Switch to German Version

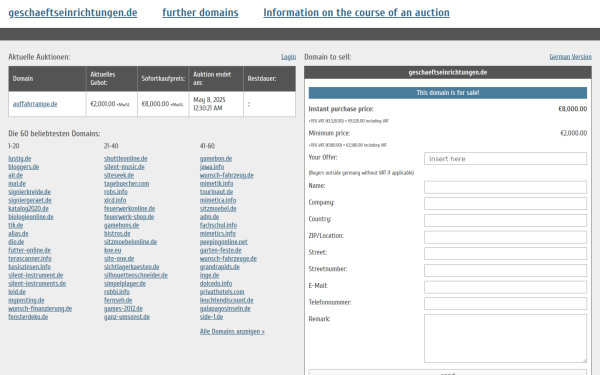tap(571, 57)
